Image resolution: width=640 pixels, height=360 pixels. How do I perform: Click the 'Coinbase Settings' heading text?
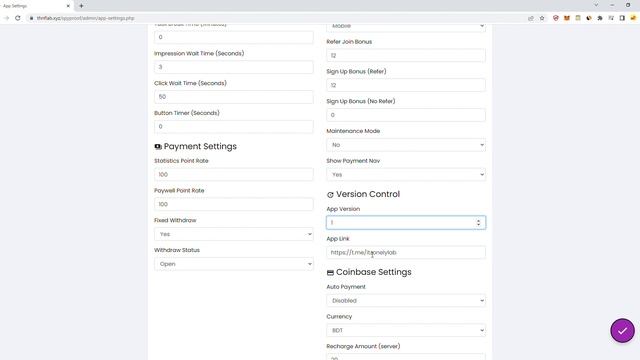pyautogui.click(x=373, y=272)
